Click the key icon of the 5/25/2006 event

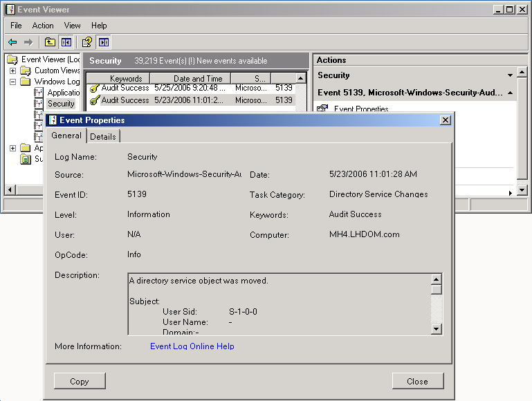(x=93, y=88)
